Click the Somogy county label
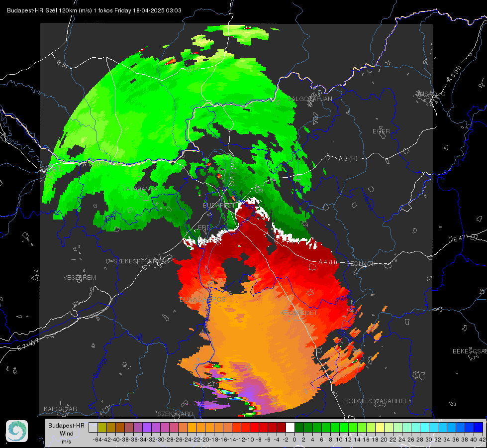Viewport: 487px width, 448px height. 99,368
